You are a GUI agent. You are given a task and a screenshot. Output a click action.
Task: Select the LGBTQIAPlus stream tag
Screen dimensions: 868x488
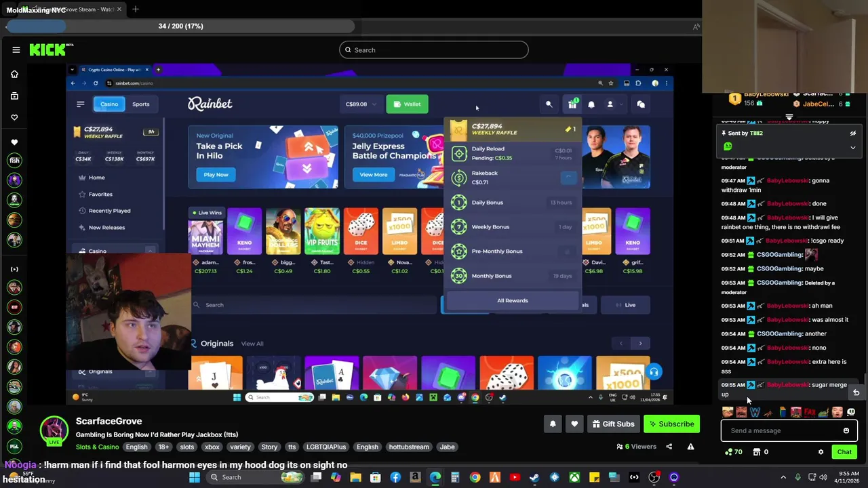326,447
